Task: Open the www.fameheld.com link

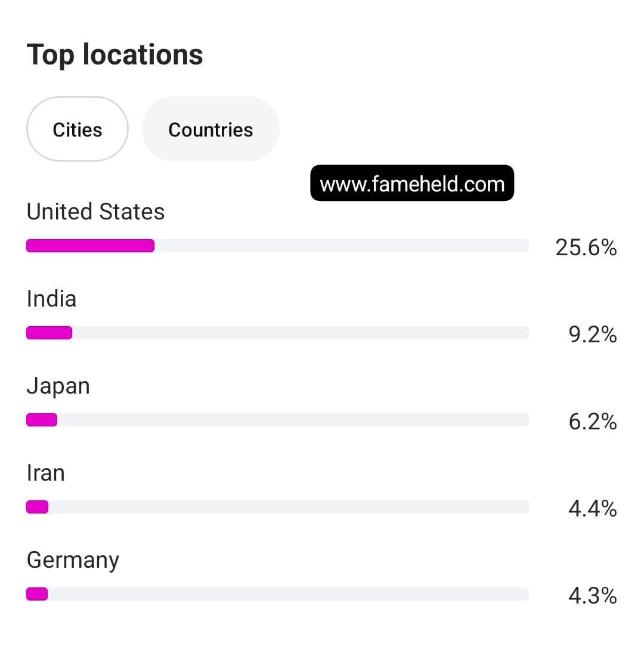Action: coord(412,184)
